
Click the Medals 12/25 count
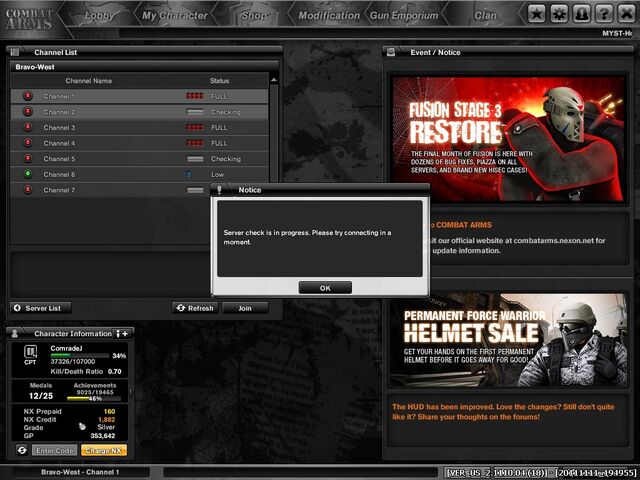[41, 396]
